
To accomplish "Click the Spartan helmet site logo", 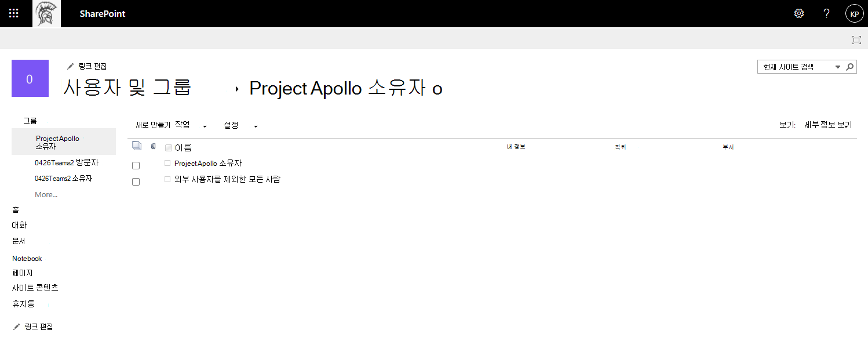I will pyautogui.click(x=46, y=13).
